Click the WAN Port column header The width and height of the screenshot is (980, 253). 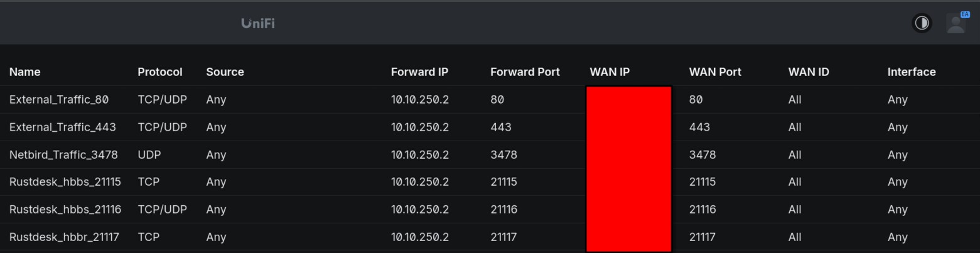[x=715, y=72]
